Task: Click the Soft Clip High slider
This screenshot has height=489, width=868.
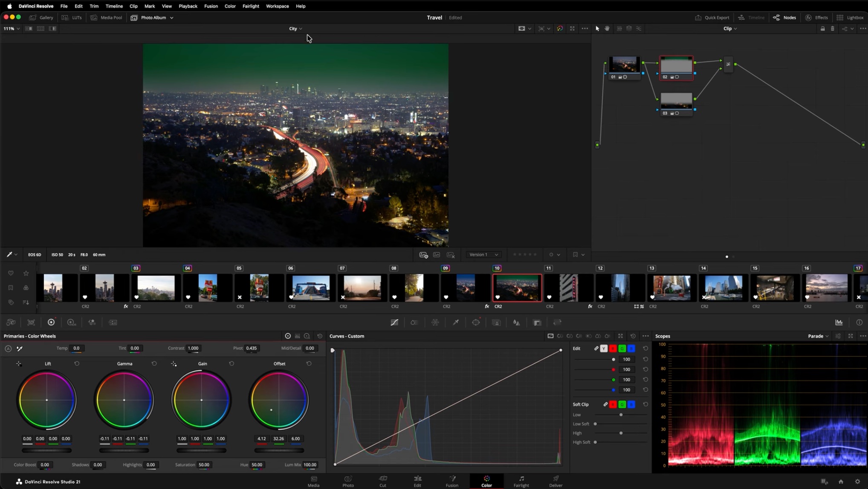Action: tap(621, 433)
